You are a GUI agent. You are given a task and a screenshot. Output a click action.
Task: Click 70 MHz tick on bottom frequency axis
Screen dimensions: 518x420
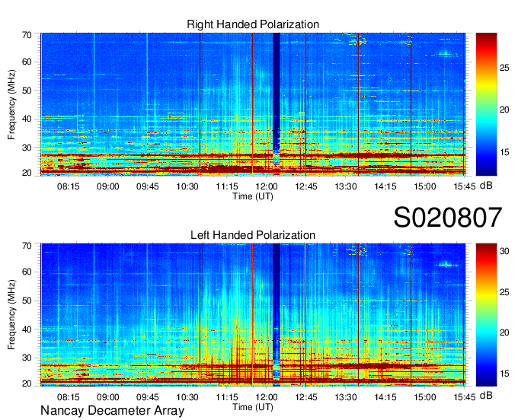coord(27,246)
